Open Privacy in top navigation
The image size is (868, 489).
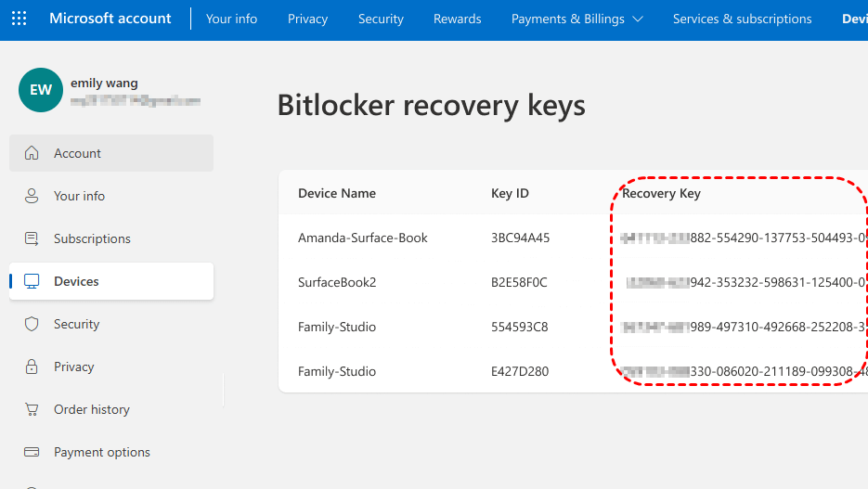307,19
